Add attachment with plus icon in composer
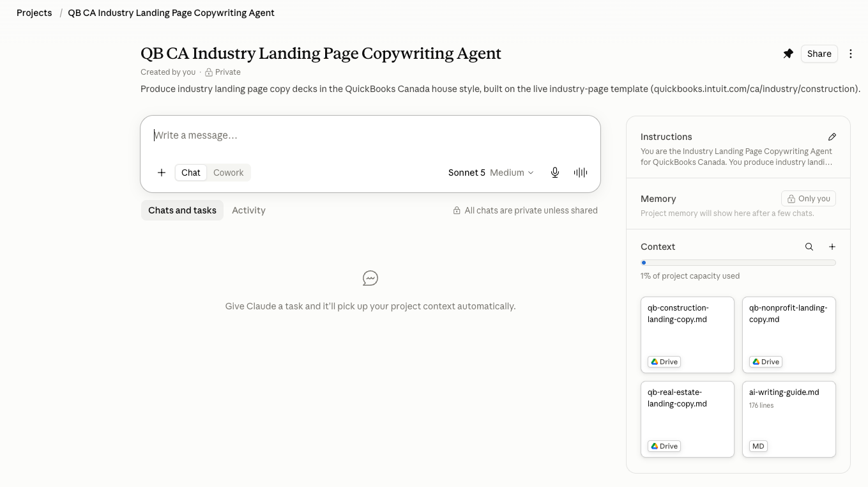868x487 pixels. point(162,173)
